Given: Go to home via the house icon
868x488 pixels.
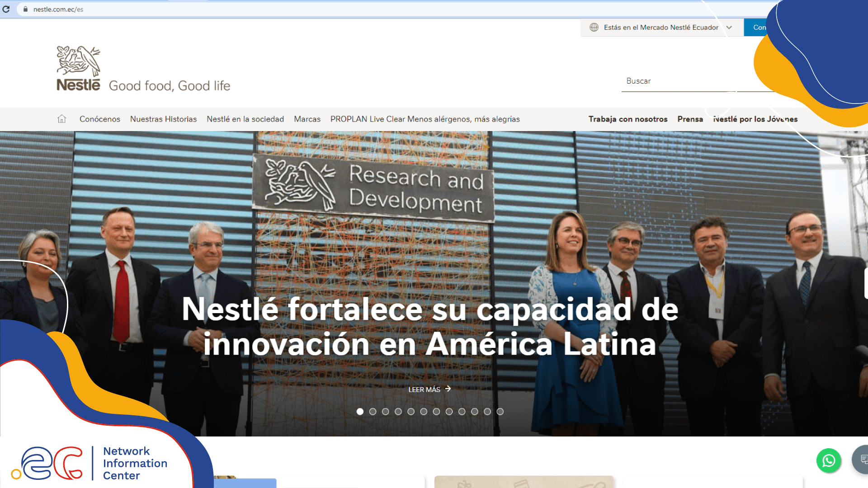Looking at the screenshot, I should pos(62,119).
